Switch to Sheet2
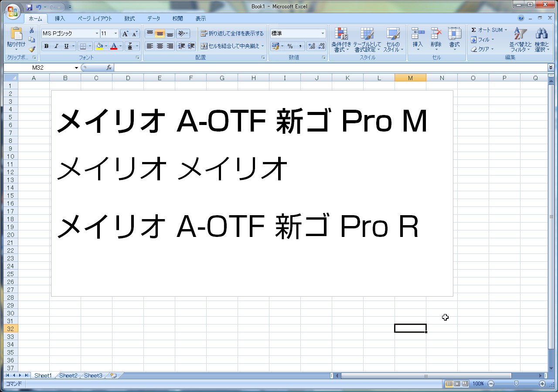Screen dimensions: 558x392 pos(68,375)
